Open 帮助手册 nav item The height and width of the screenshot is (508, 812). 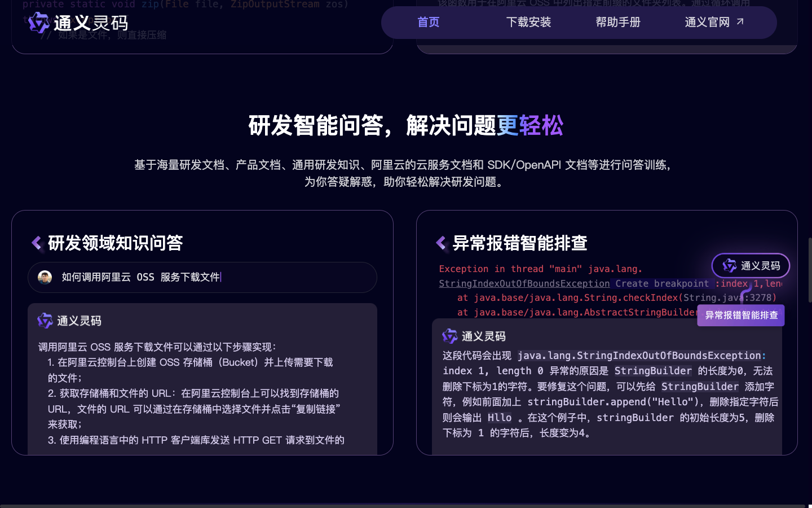(x=618, y=22)
